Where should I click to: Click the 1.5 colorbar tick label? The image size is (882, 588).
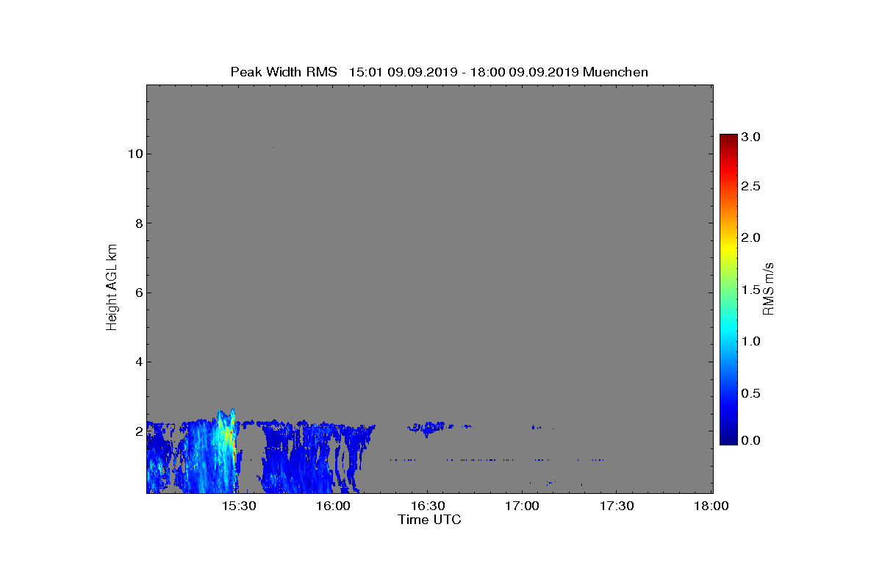[x=750, y=290]
